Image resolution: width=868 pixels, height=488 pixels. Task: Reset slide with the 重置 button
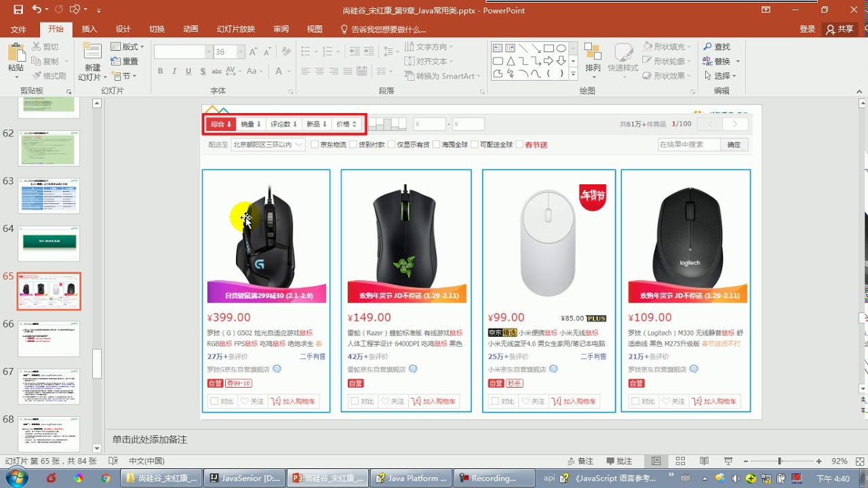click(125, 61)
